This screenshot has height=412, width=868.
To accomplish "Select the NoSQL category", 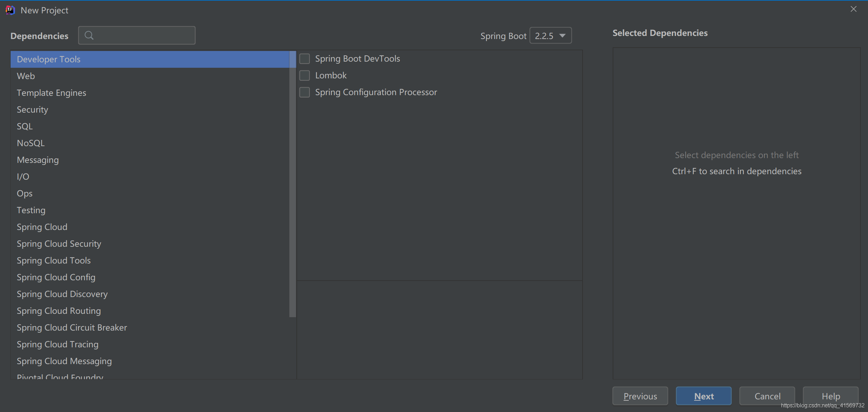I will [31, 143].
